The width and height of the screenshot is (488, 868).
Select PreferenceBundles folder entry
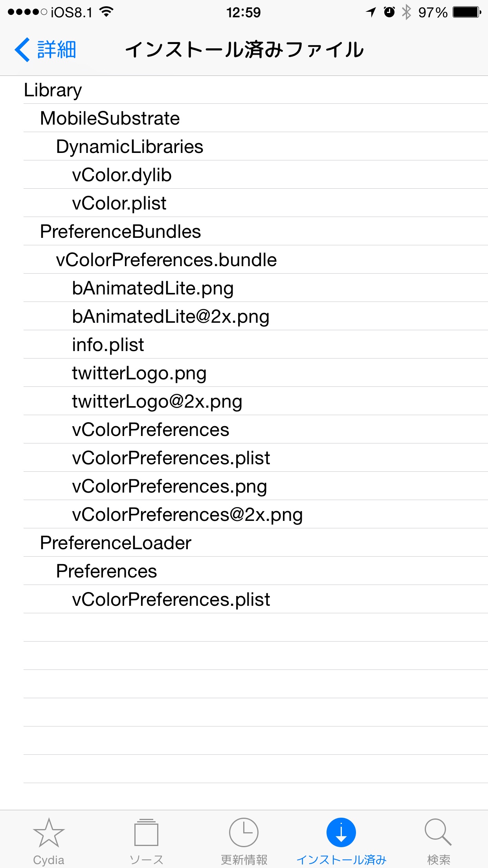point(256,232)
